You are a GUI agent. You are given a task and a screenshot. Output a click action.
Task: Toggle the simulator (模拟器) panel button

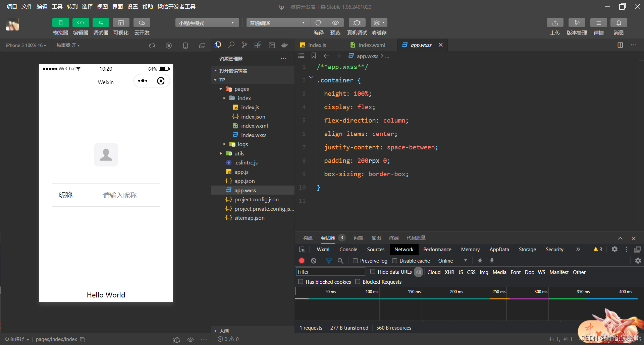tap(61, 23)
